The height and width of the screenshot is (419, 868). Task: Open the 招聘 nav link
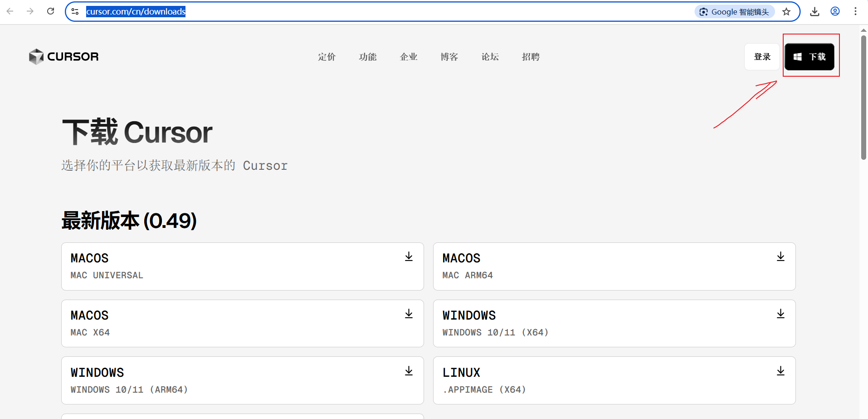click(x=531, y=57)
